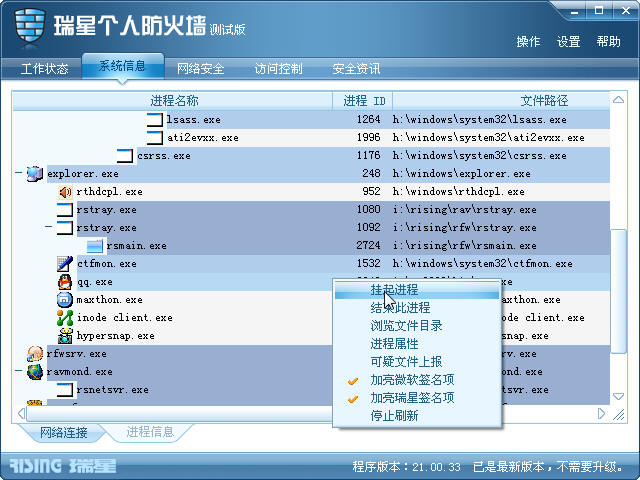640x480 pixels.
Task: Click the ctfmon.exe pen icon
Action: 65,264
